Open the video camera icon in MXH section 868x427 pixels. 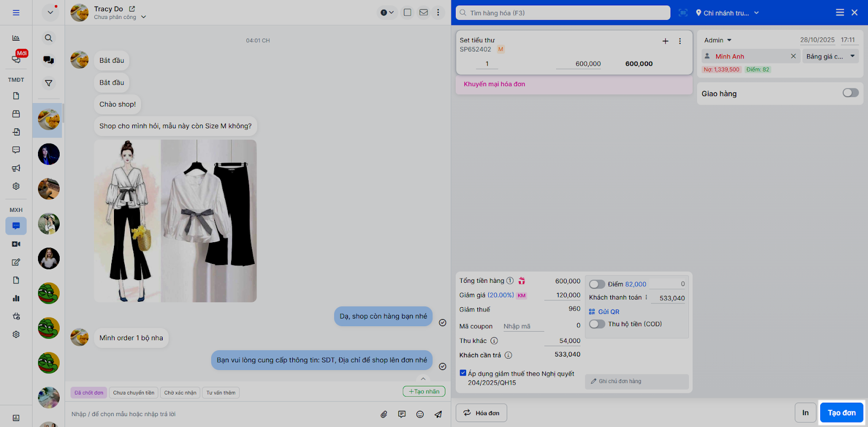click(16, 244)
